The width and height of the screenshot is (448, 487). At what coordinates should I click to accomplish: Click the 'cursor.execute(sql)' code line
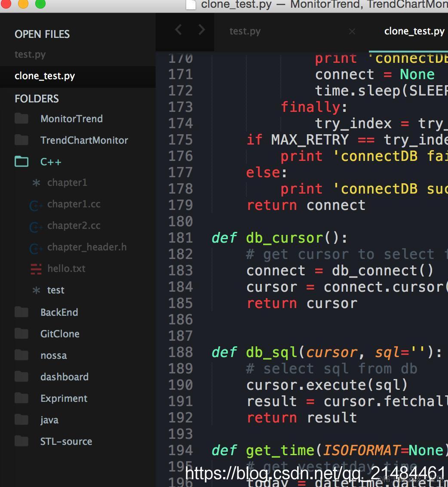point(327,385)
